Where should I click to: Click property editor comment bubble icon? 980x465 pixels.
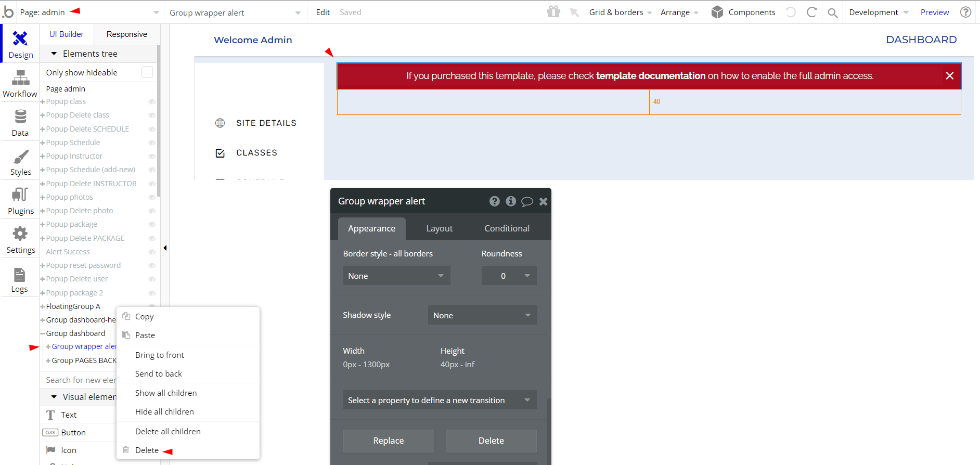[527, 201]
